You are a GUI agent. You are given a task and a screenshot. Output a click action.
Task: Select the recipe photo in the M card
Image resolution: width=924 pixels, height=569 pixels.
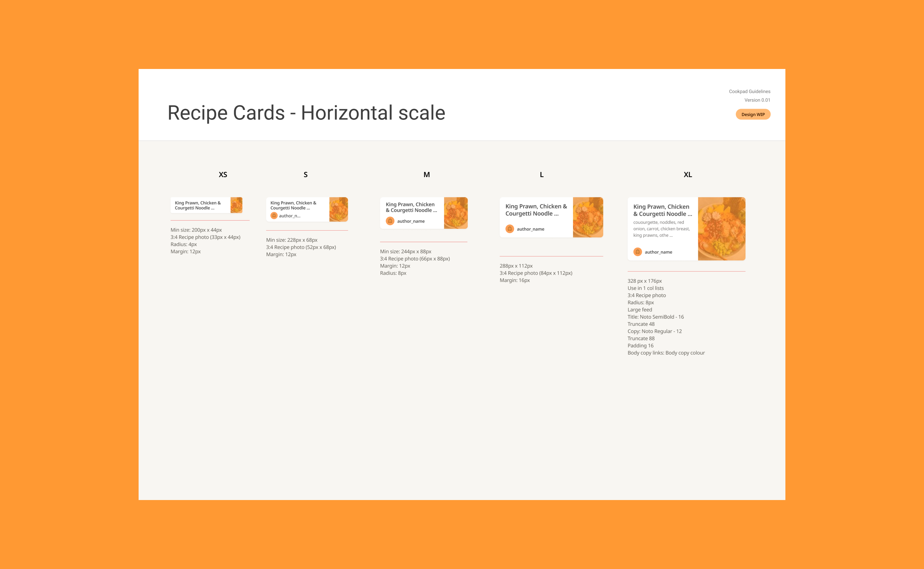[456, 213]
